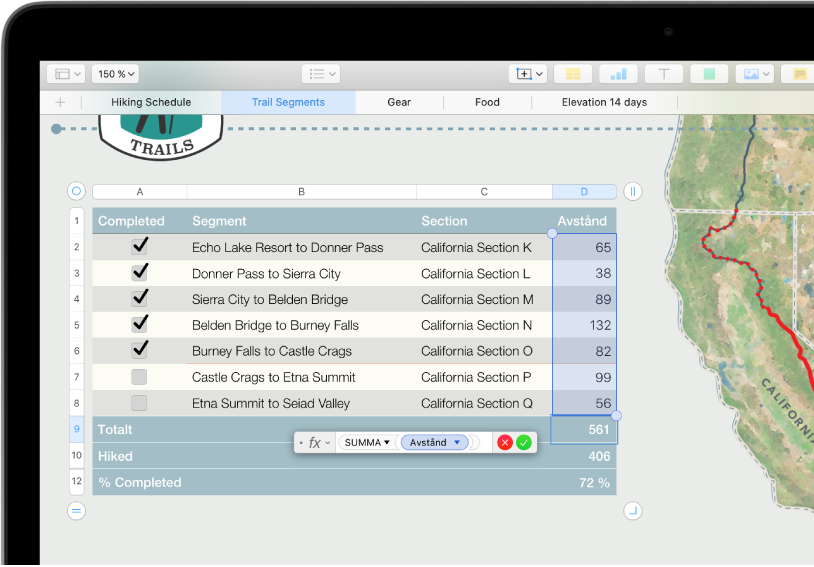Viewport: 814px width, 567px height.
Task: Select row 9 header
Action: point(77,429)
